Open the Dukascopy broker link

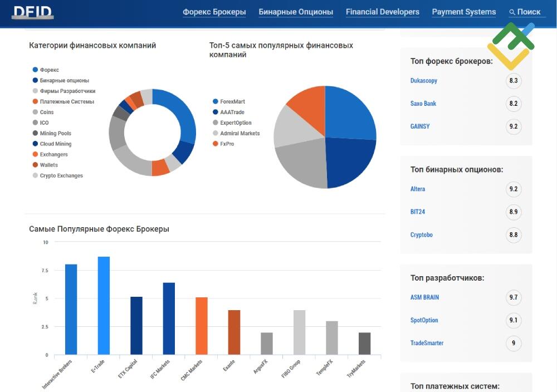tap(424, 81)
